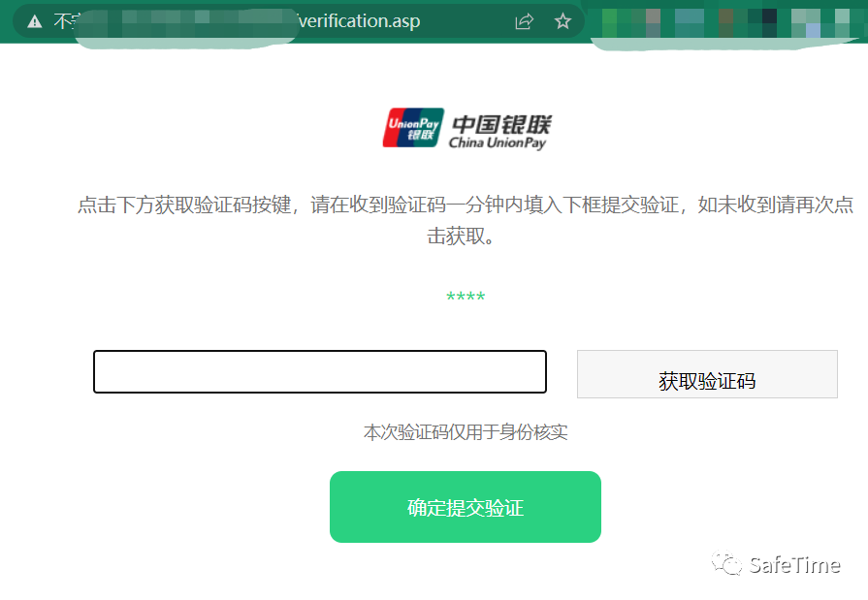Click the 不安全 label in address bar

click(x=66, y=21)
